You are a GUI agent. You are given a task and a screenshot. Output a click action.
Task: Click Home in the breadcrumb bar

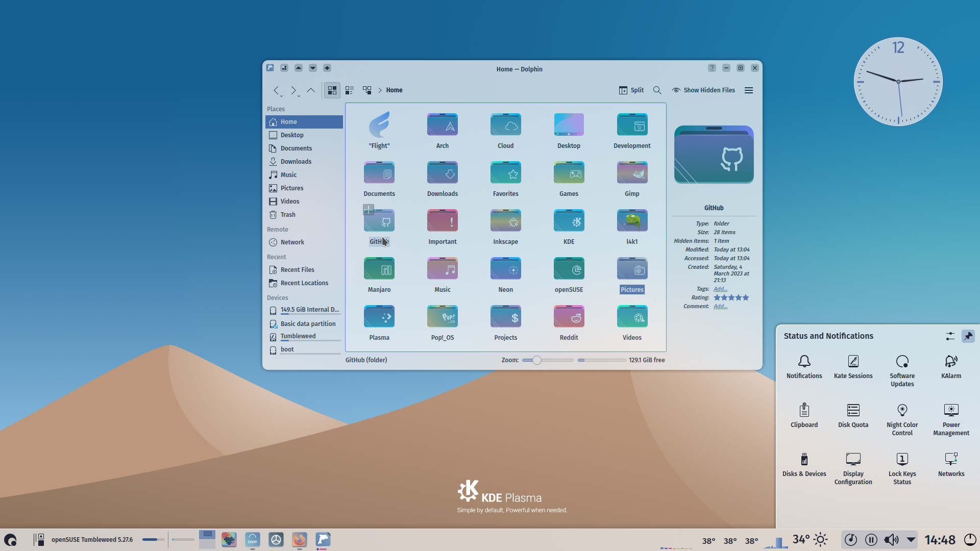394,90
